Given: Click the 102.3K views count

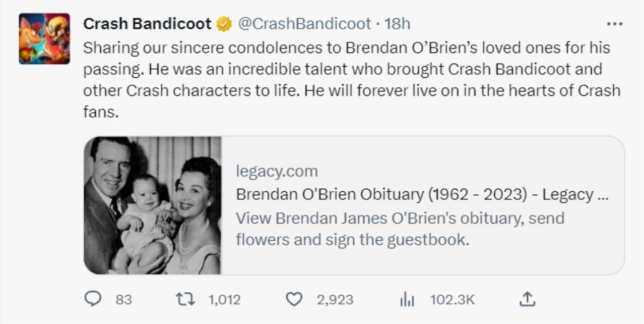Looking at the screenshot, I should pyautogui.click(x=453, y=300).
